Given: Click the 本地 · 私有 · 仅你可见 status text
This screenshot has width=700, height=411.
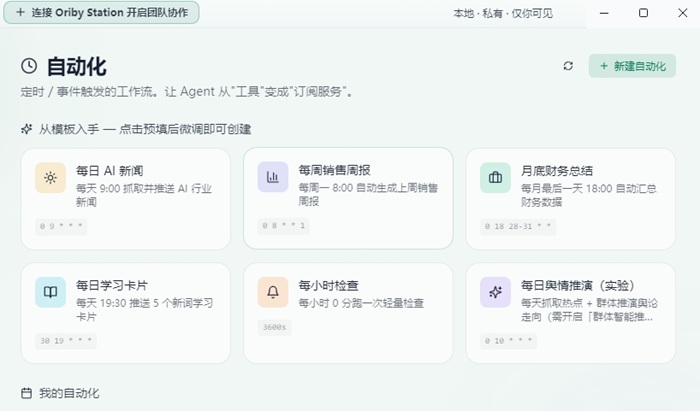Looking at the screenshot, I should click(503, 13).
